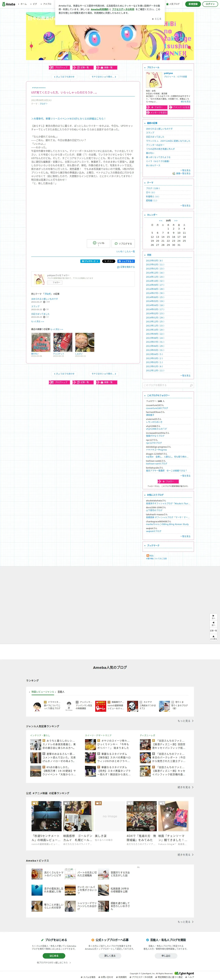This screenshot has width=220, height=980.
Task: Click the green はじめる button
Action: coord(54,956)
